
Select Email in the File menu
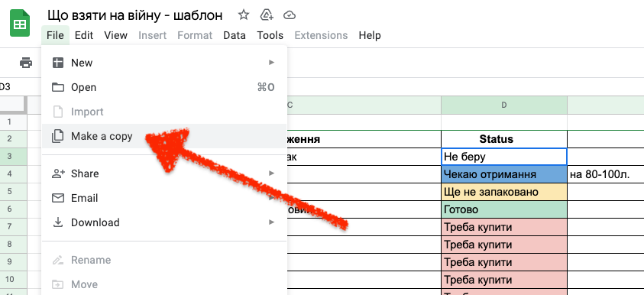pos(164,198)
